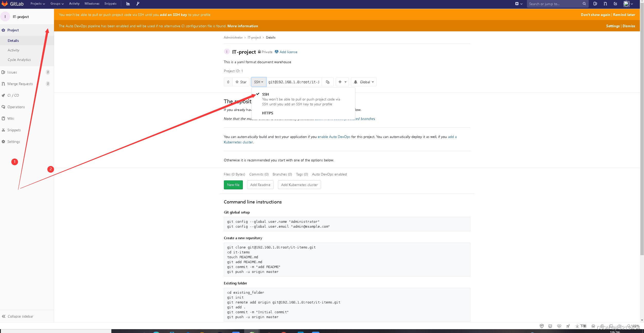Open the Commits (0) link
This screenshot has width=644, height=333.
[259, 174]
